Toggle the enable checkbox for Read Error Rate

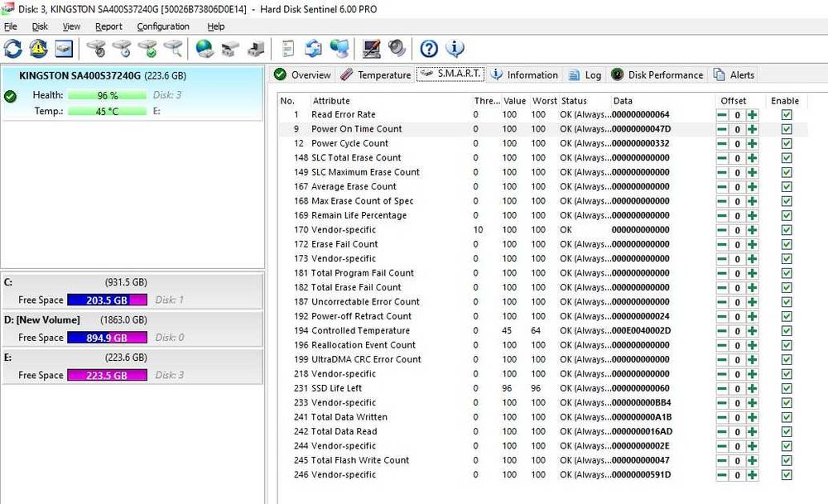click(787, 115)
